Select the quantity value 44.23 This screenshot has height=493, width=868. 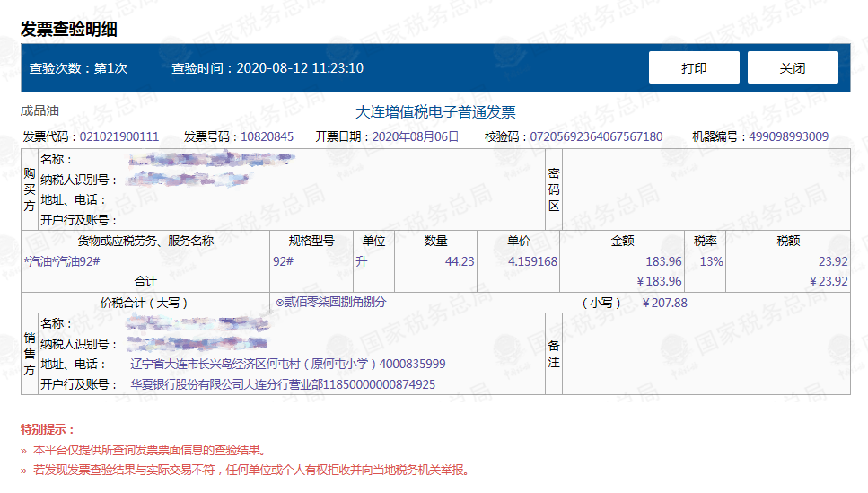tap(460, 261)
